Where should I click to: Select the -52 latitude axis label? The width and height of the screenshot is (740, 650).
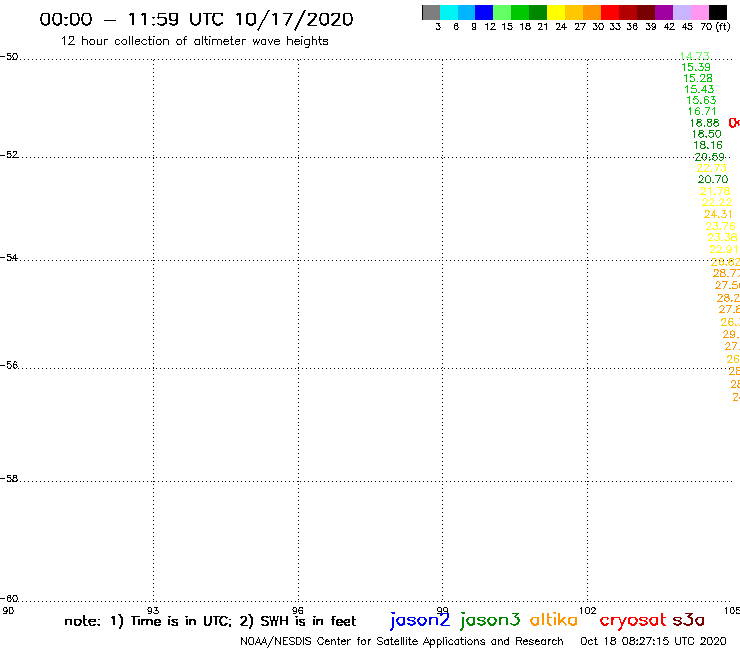click(9, 155)
